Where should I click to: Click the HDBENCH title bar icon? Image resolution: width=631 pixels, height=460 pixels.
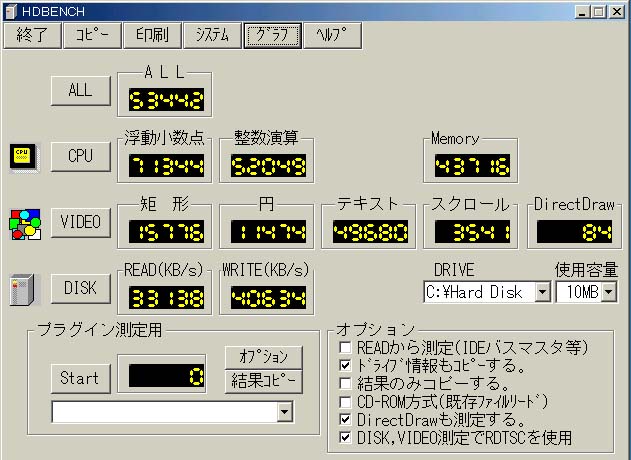click(11, 10)
